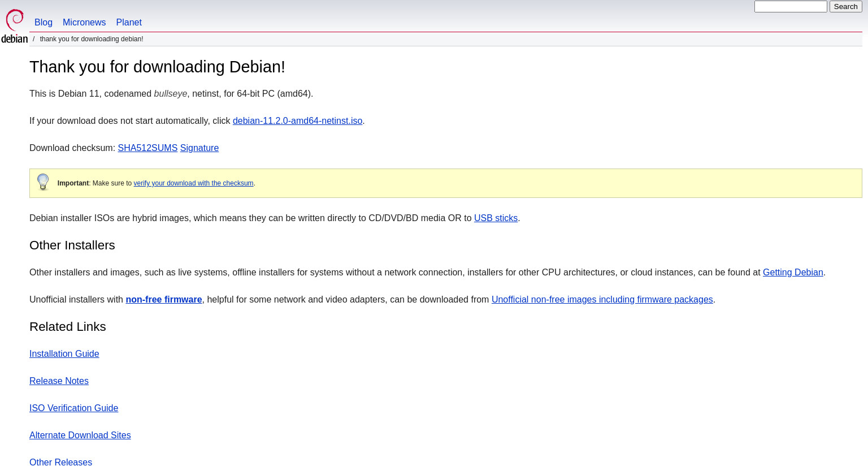Screen dimensions: 868x466
Task: Open the Planet navigation link
Action: coord(129,22)
